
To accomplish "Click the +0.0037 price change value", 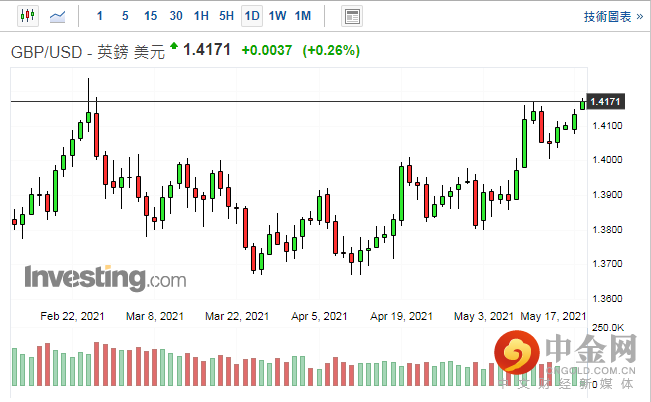I will (267, 51).
